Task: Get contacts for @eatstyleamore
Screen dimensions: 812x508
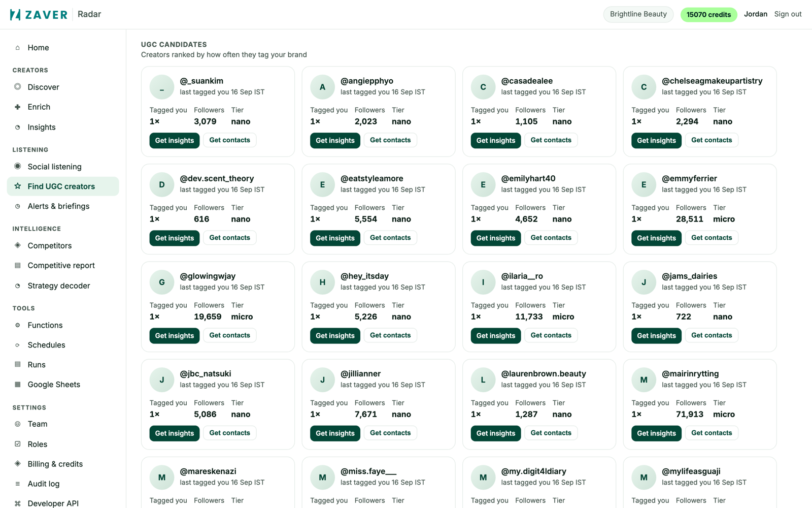Action: pyautogui.click(x=390, y=238)
